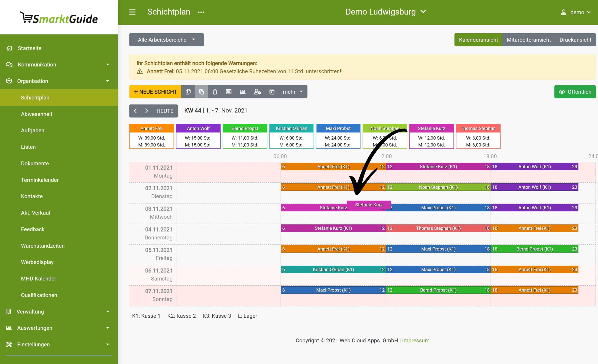The height and width of the screenshot is (364, 598).
Task: Select the blue Maxi Probst employee card
Action: click(x=338, y=136)
